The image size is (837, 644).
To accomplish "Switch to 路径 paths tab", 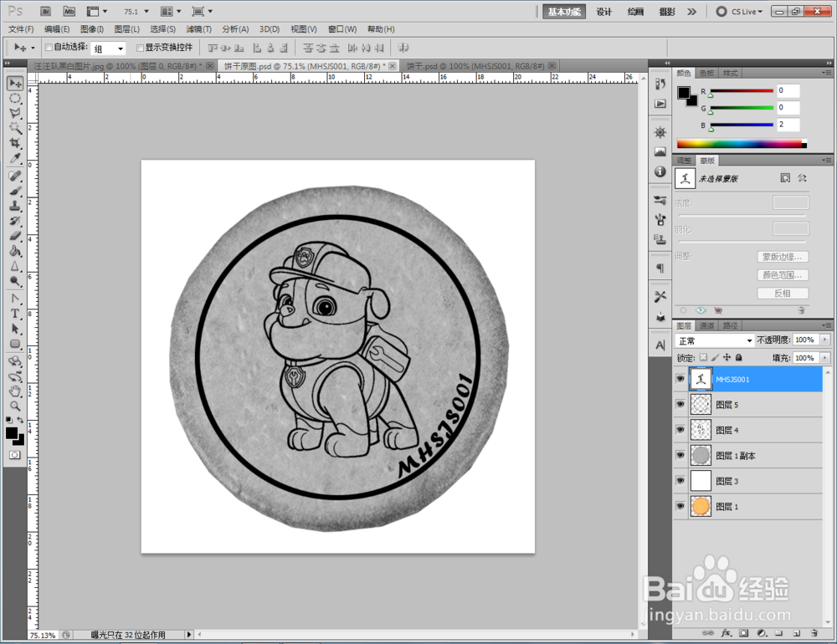I will click(x=730, y=325).
